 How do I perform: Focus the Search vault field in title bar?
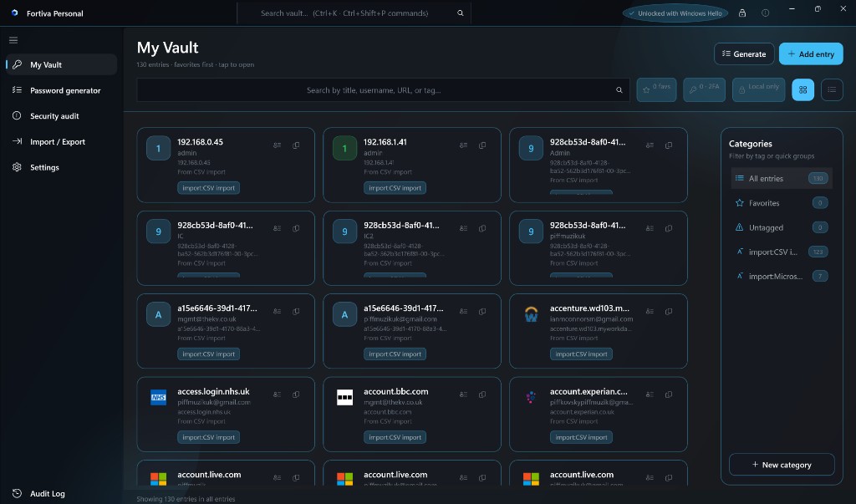[x=354, y=13]
